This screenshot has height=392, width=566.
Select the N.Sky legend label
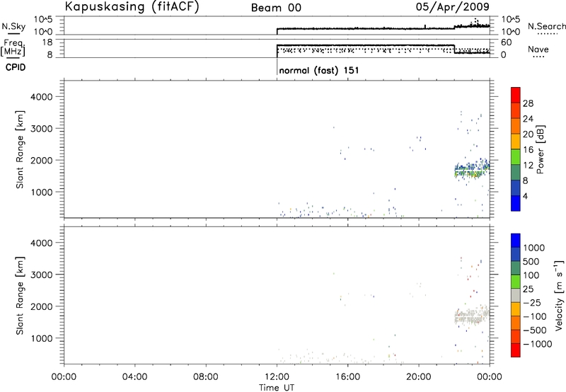(13, 26)
